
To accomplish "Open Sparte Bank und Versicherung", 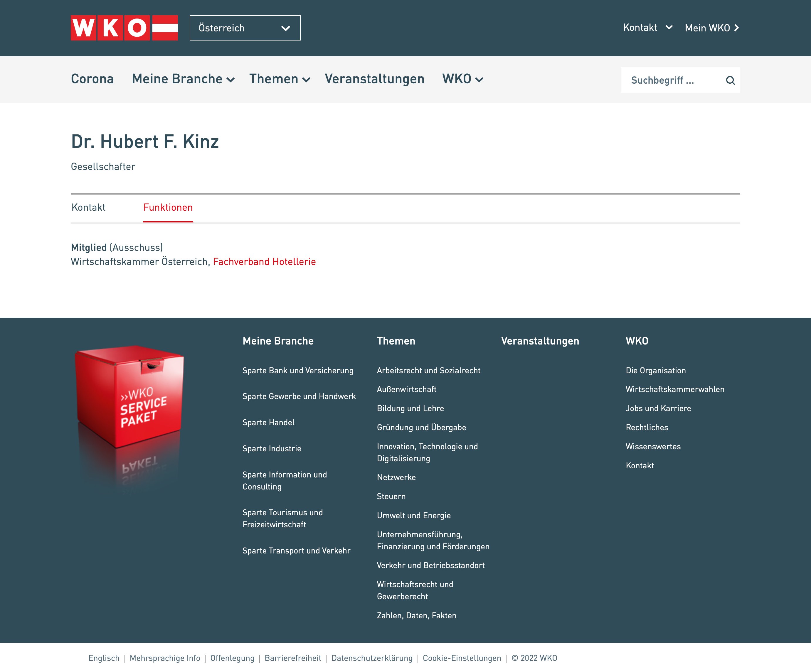I will coord(298,371).
